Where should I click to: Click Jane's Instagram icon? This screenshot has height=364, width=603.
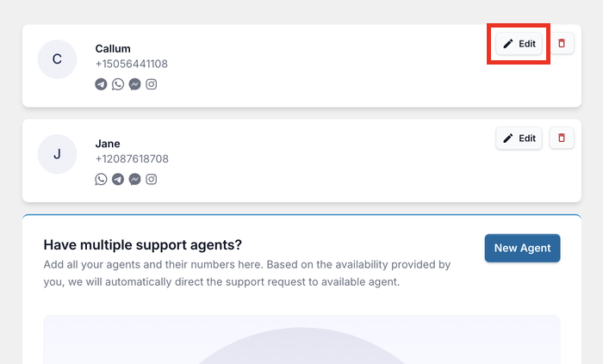pyautogui.click(x=152, y=179)
